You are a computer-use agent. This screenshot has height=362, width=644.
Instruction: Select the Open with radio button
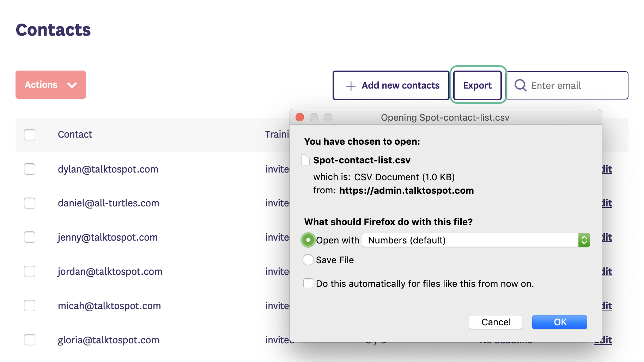point(308,240)
